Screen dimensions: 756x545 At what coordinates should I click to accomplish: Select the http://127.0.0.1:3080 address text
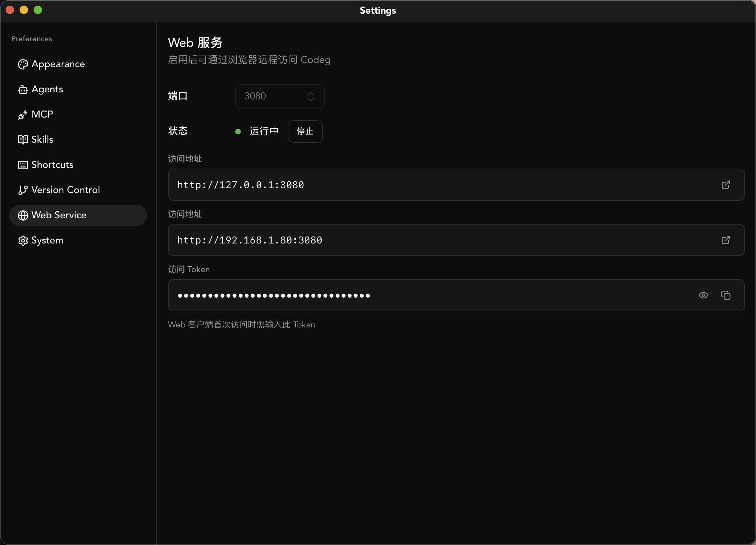pyautogui.click(x=241, y=185)
